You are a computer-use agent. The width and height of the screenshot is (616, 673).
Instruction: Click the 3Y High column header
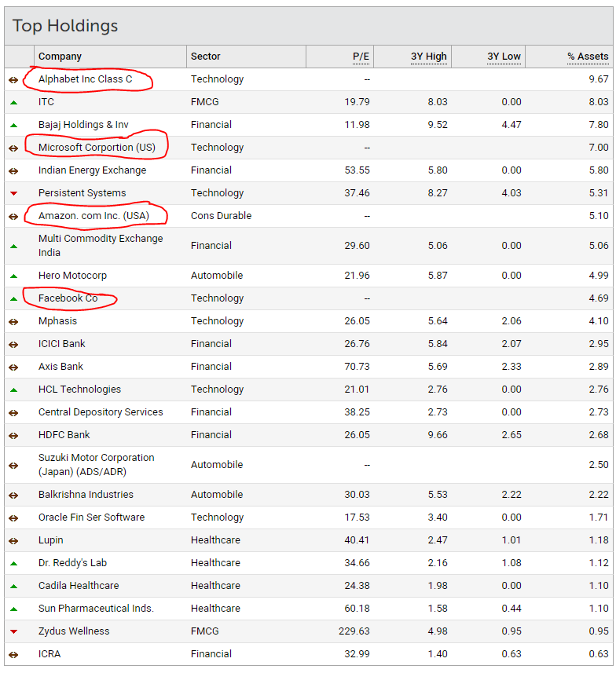click(429, 57)
